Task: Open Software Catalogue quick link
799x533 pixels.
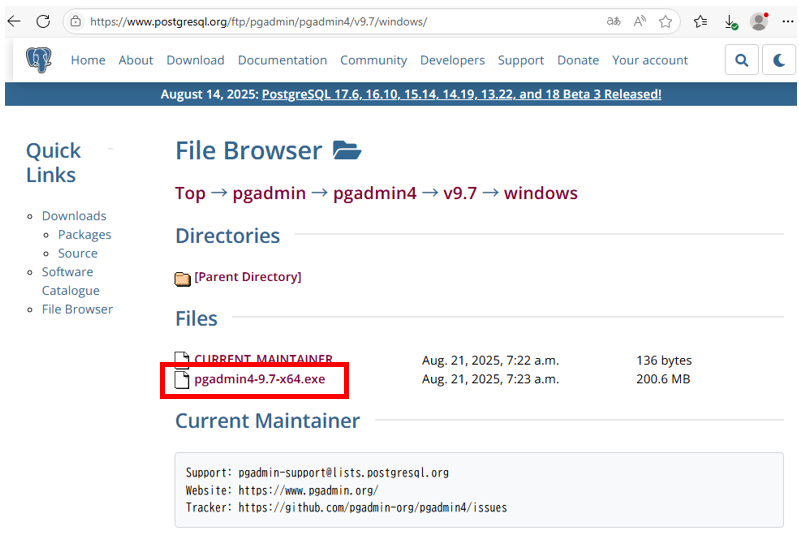Action: (70, 281)
